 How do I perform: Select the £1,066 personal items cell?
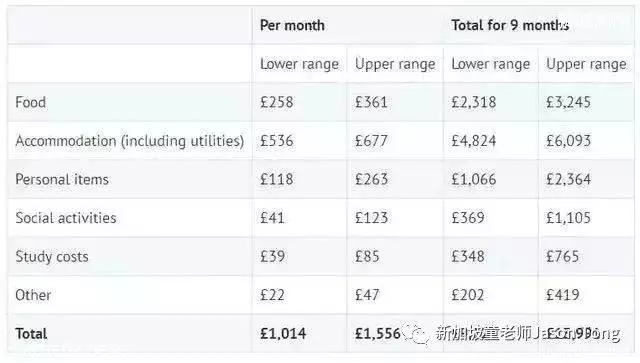click(473, 179)
